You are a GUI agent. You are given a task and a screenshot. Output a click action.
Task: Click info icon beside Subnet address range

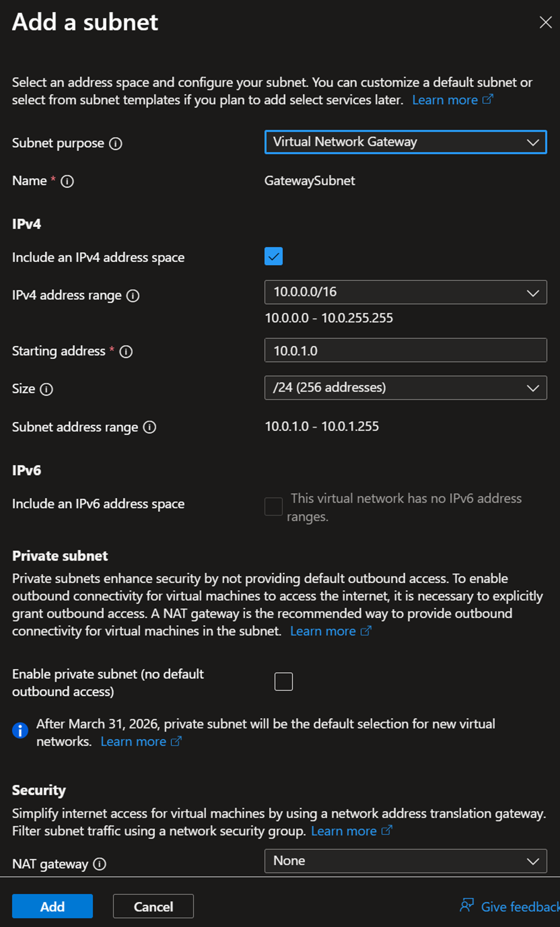pos(149,427)
